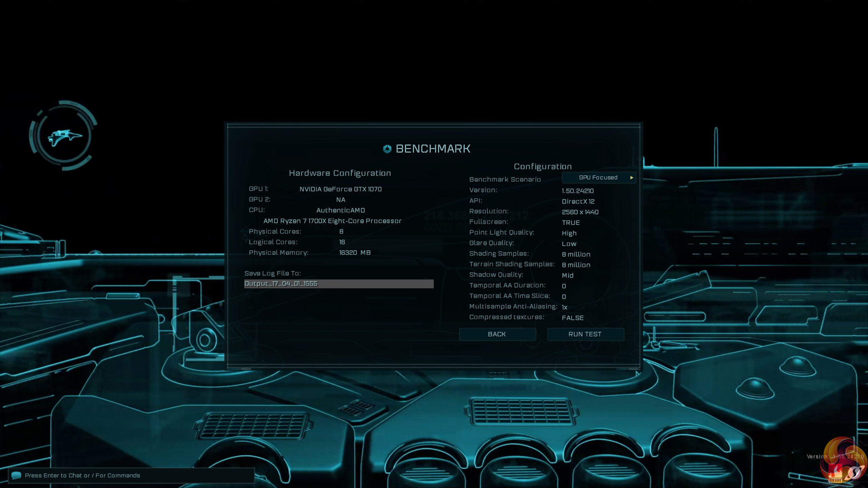
Task: Click the RUN TEST button
Action: 585,334
